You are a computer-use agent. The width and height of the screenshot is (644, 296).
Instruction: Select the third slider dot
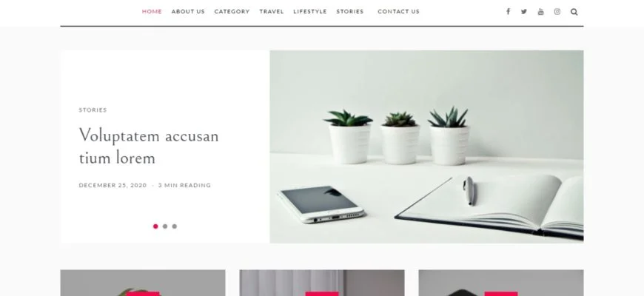(174, 226)
